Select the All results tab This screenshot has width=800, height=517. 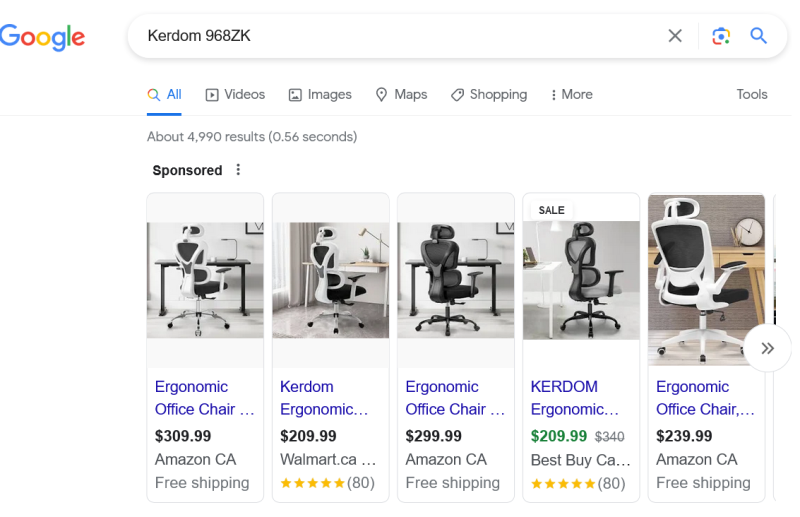pyautogui.click(x=164, y=95)
